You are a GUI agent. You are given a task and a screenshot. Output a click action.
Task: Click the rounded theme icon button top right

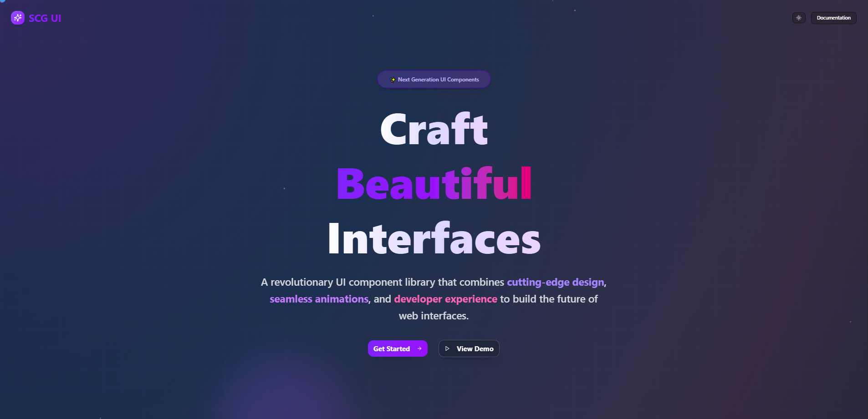point(798,18)
